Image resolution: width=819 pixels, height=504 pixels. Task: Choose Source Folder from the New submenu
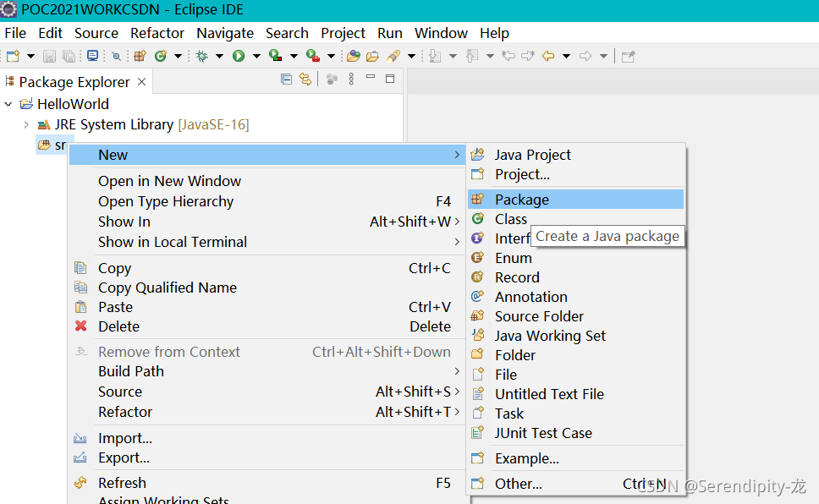point(575,316)
